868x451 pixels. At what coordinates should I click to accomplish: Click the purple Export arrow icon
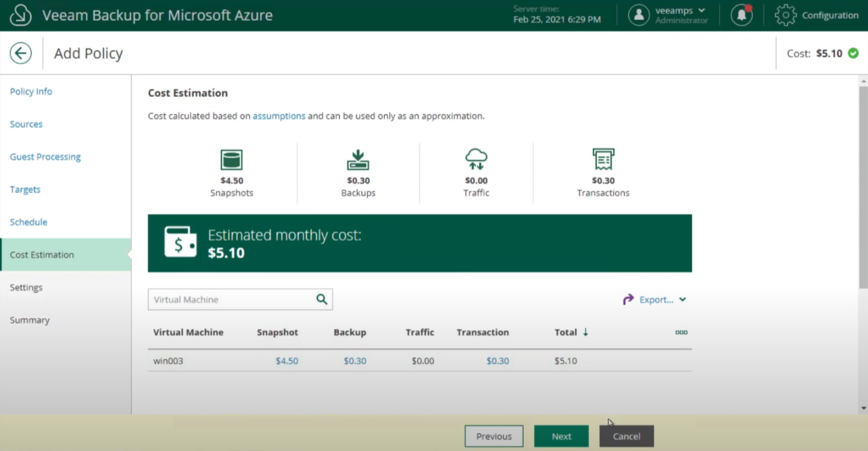(x=628, y=300)
